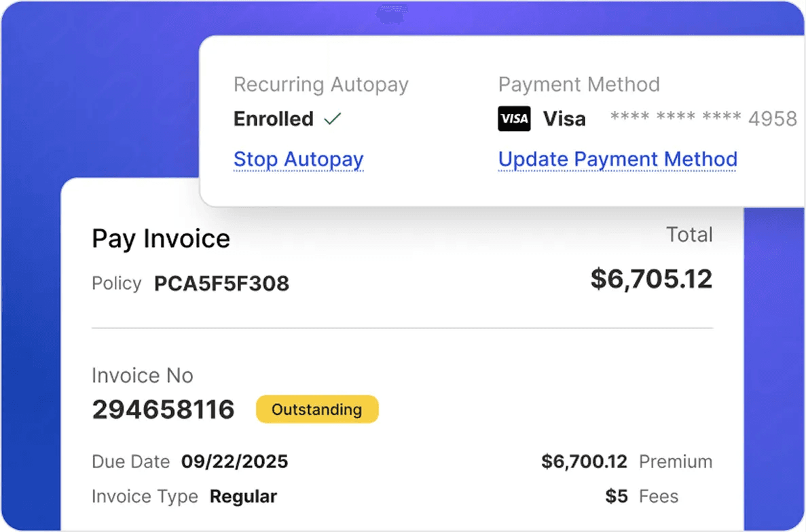Click the Payment Method label
Viewport: 806px width, 532px height.
(579, 85)
